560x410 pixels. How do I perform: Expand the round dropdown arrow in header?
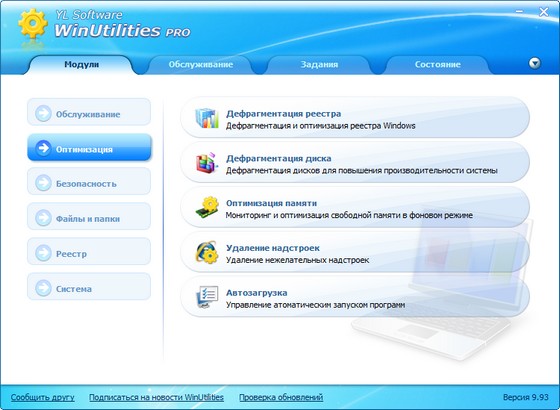[535, 63]
